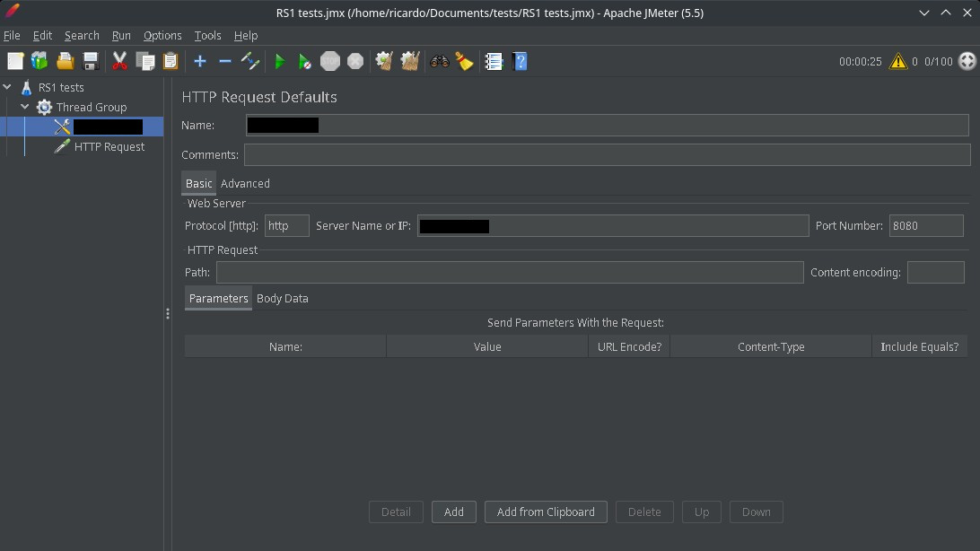The image size is (980, 551).
Task: Click the New test plan icon
Action: [x=15, y=61]
